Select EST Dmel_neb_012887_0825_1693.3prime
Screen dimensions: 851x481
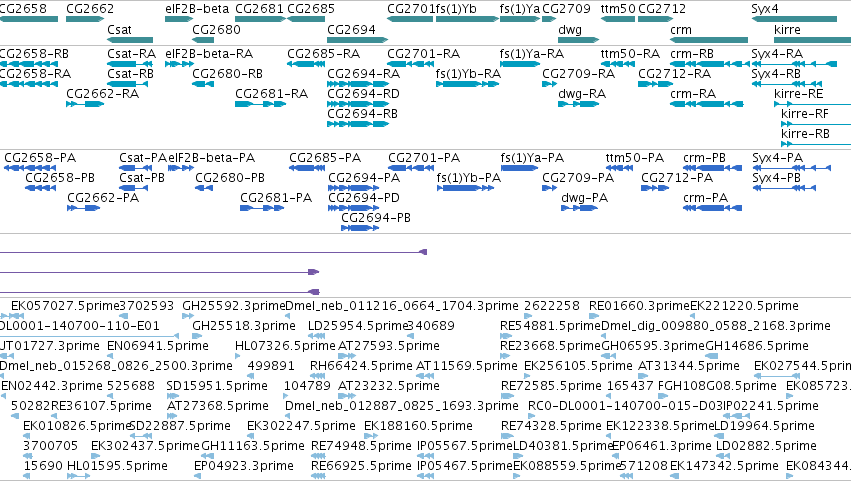coord(290,416)
